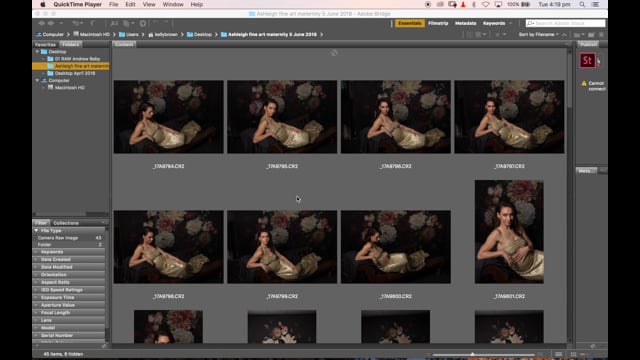Switch to the Keywords workspace
640x360 pixels.
click(x=494, y=23)
